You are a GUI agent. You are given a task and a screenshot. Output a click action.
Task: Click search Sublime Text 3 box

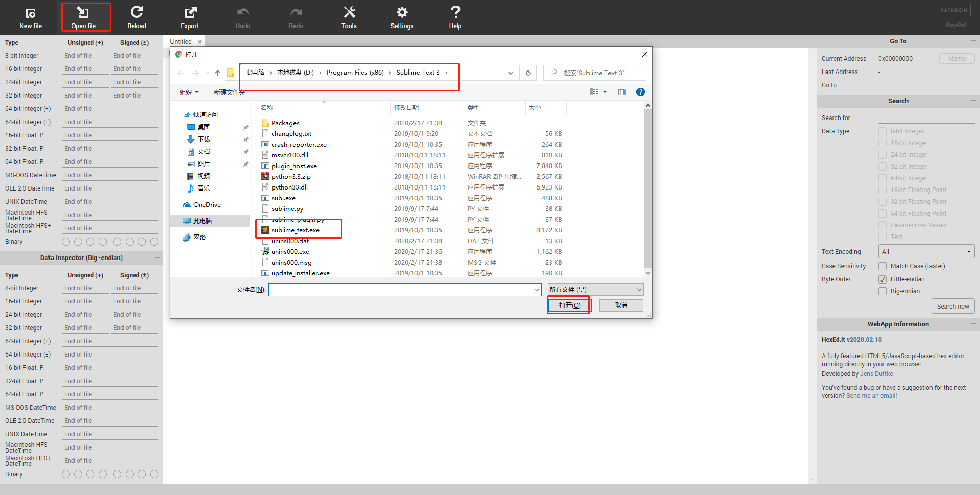click(x=595, y=73)
